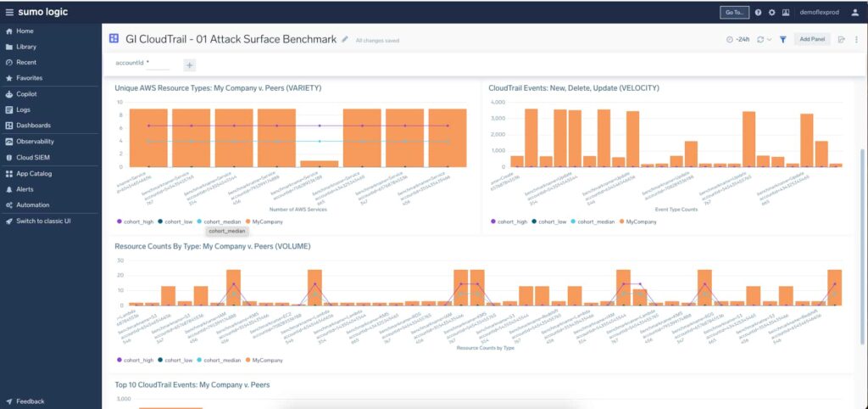Expand the refresh interval dropdown arrow

tap(770, 40)
